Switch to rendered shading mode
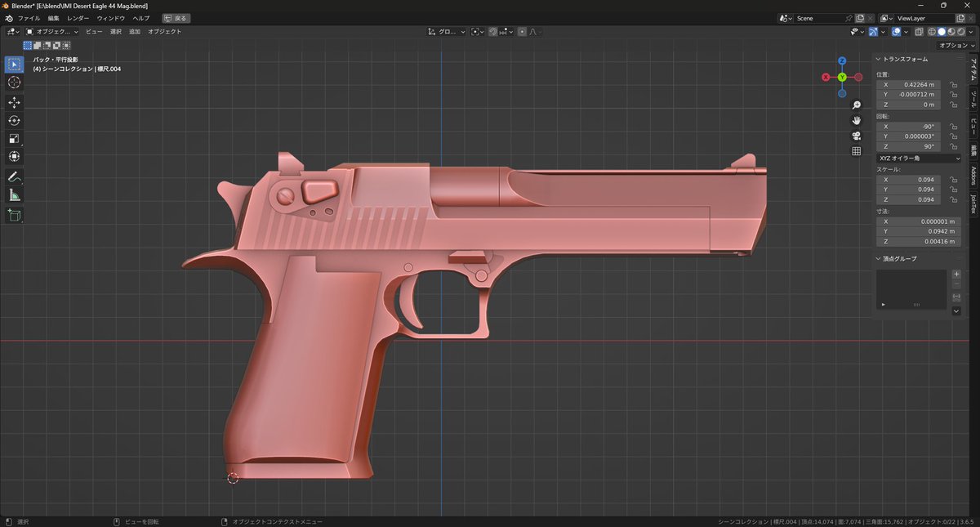The image size is (980, 527). [x=960, y=32]
